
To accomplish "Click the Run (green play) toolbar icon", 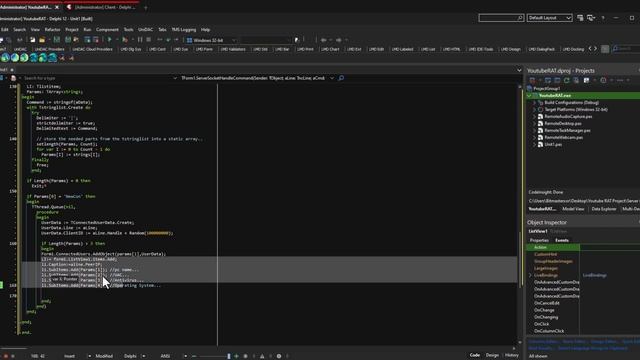I will click(109, 40).
